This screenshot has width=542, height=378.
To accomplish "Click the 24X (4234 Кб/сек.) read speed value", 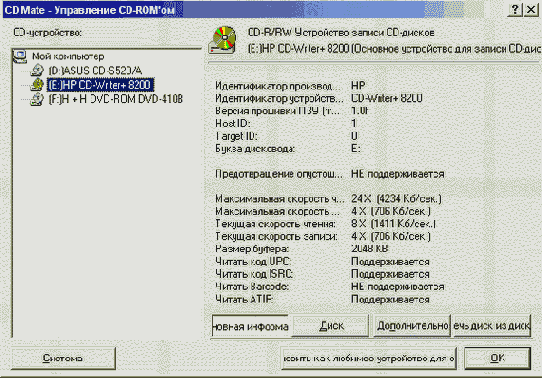I will pyautogui.click(x=396, y=199).
